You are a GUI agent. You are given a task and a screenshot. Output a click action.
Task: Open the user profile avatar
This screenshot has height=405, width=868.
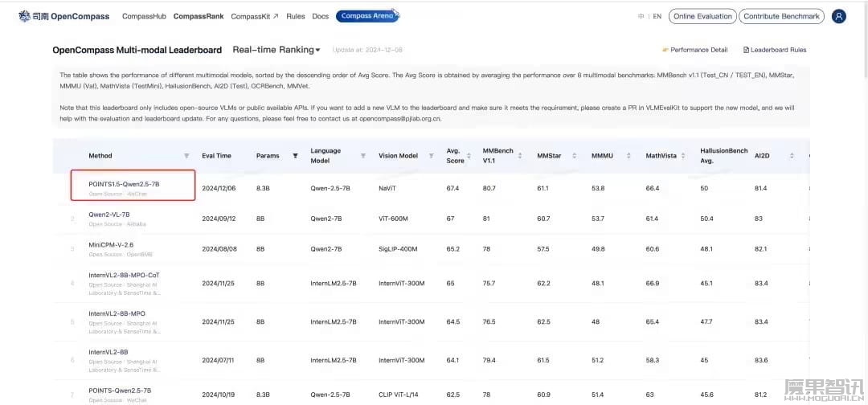coord(839,17)
